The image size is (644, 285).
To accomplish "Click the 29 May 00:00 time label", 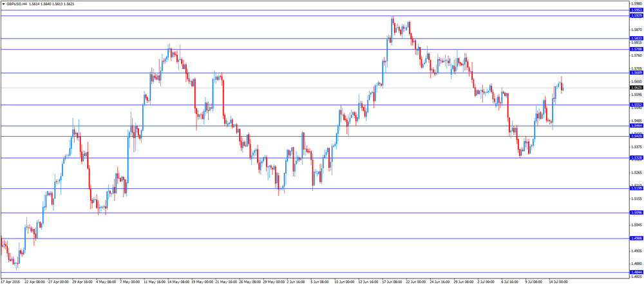I will pyautogui.click(x=272, y=282).
